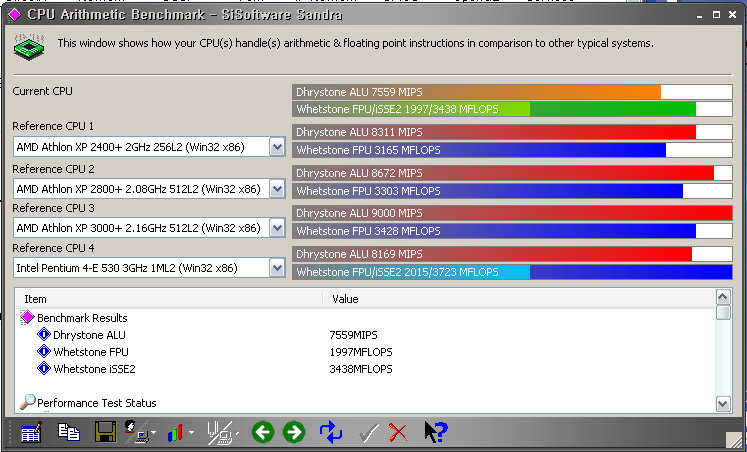Click the Value column header
This screenshot has width=747, height=452.
coord(519,299)
